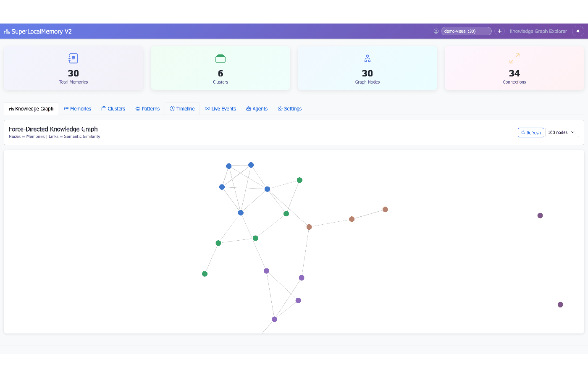Click the Patterns icon on its tab
Image resolution: width=588 pixels, height=378 pixels.
point(137,108)
